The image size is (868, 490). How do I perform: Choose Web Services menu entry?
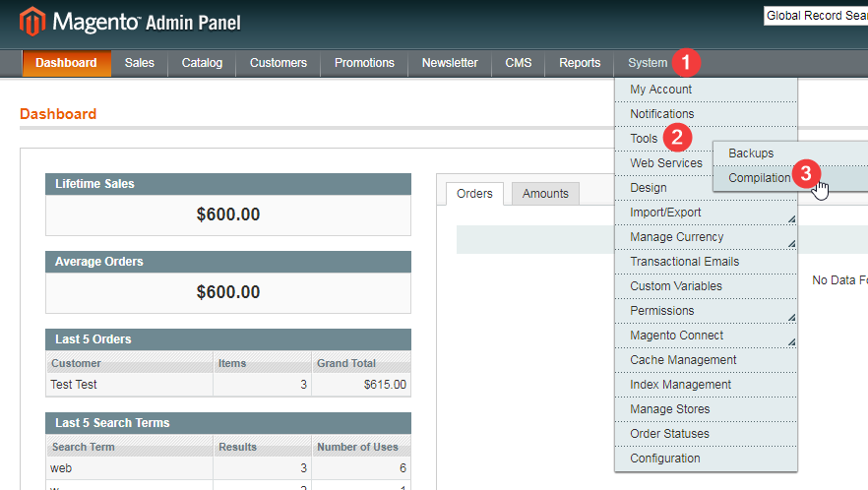[x=664, y=163]
